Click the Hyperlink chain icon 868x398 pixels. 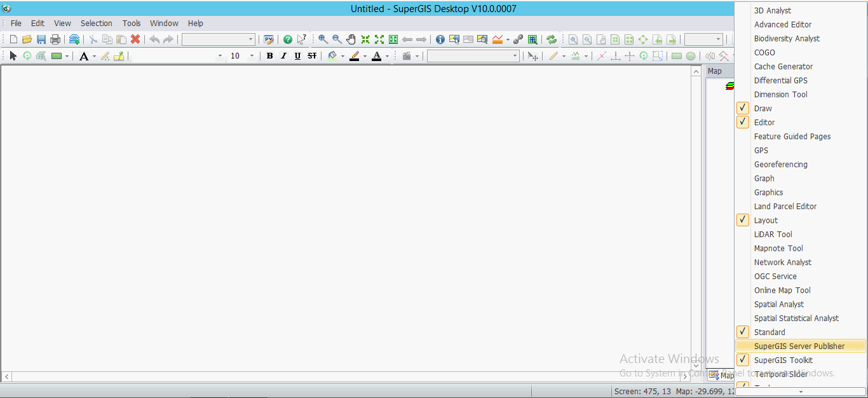[x=519, y=39]
